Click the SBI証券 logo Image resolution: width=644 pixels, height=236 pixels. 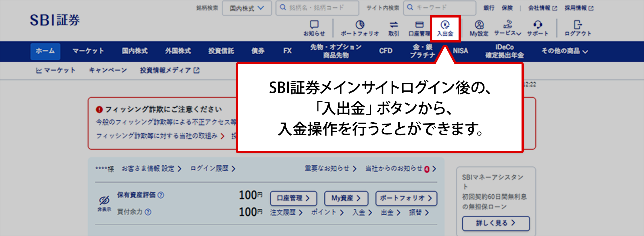(x=55, y=20)
